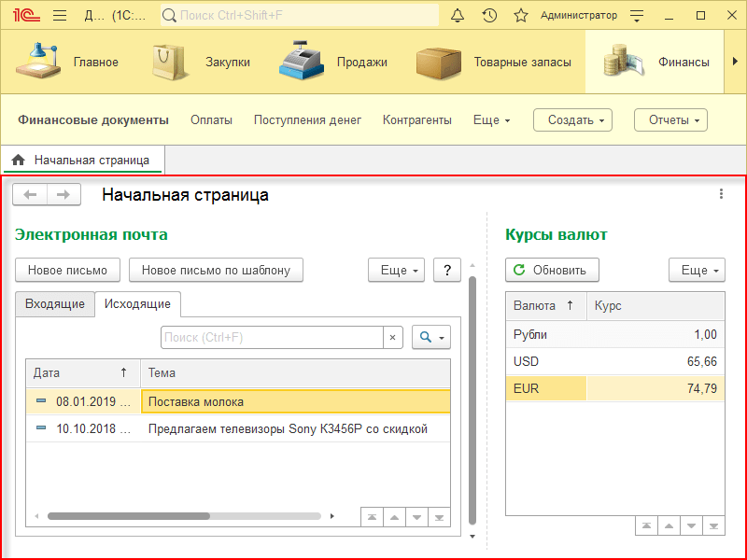Viewport: 747px width, 560px height.
Task: Move down one row in mail list
Action: pyautogui.click(x=416, y=517)
